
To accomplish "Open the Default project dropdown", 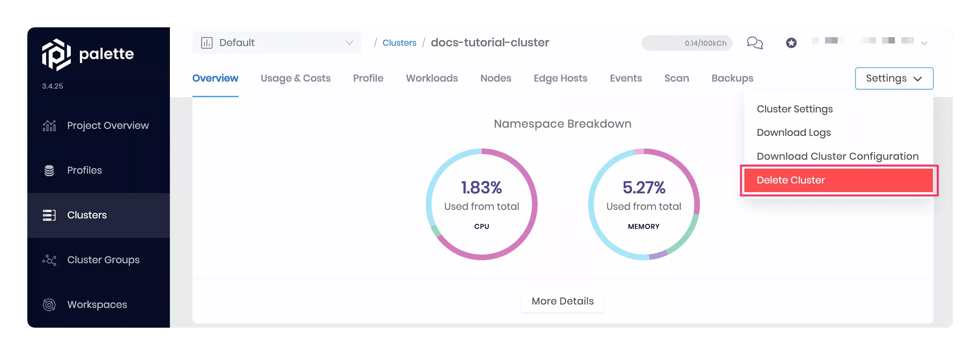I will pos(277,43).
